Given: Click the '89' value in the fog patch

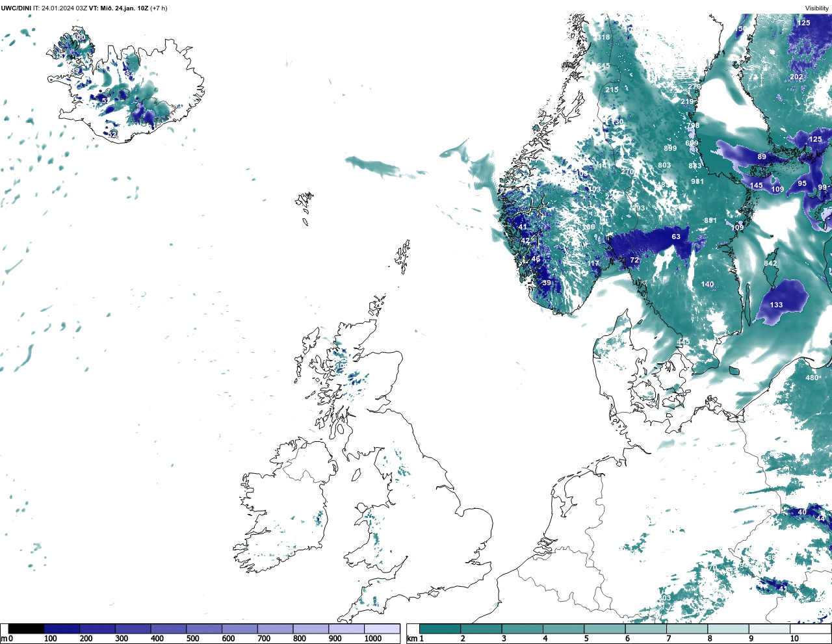Looking at the screenshot, I should (x=762, y=157).
